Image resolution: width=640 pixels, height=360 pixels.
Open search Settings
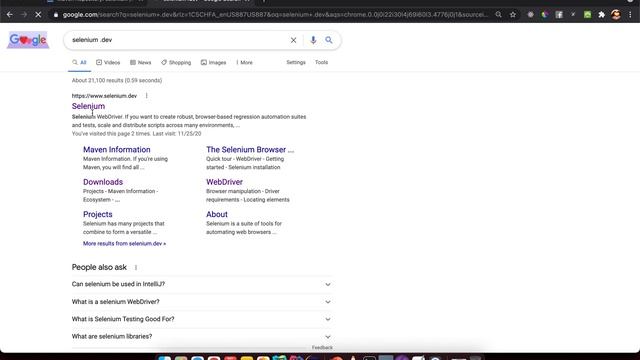pyautogui.click(x=296, y=62)
